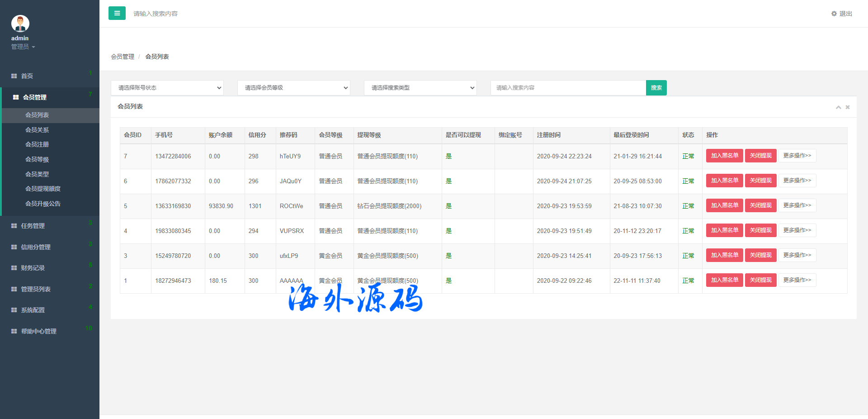
Task: Focus the member search content input field
Action: tap(568, 88)
